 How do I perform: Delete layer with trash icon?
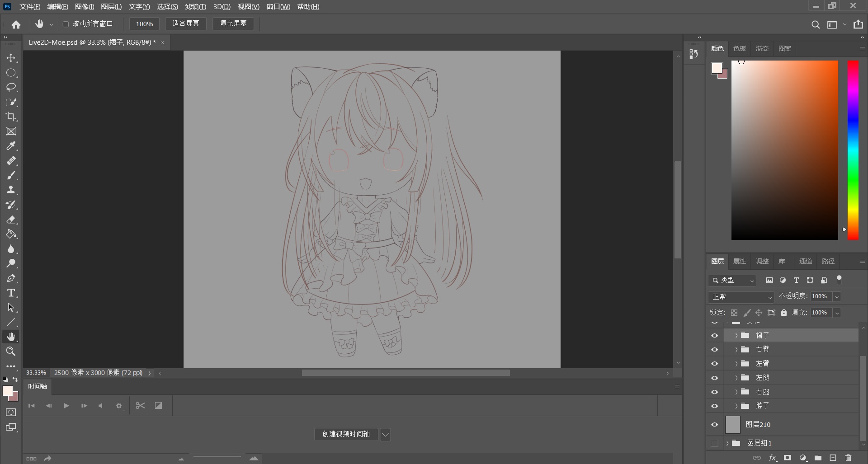tap(848, 458)
